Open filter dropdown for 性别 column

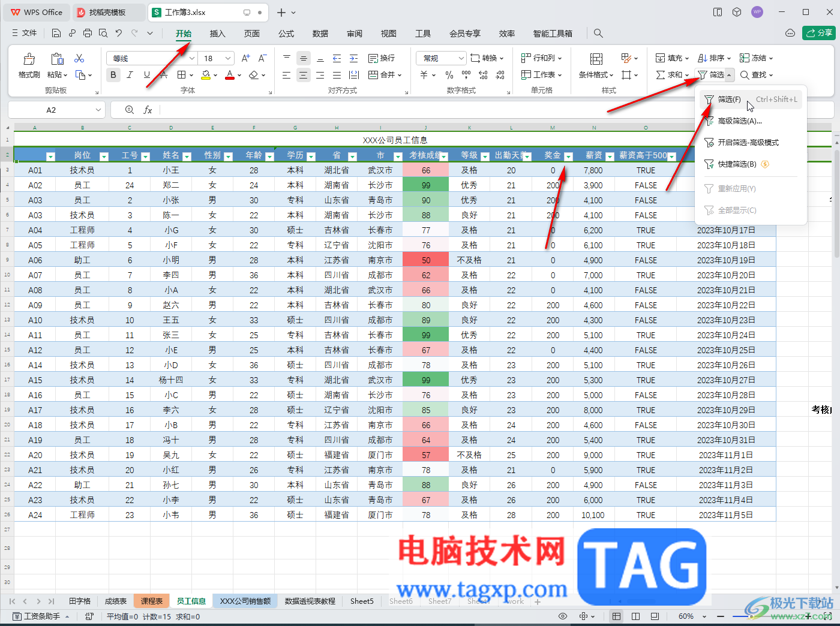tap(228, 156)
